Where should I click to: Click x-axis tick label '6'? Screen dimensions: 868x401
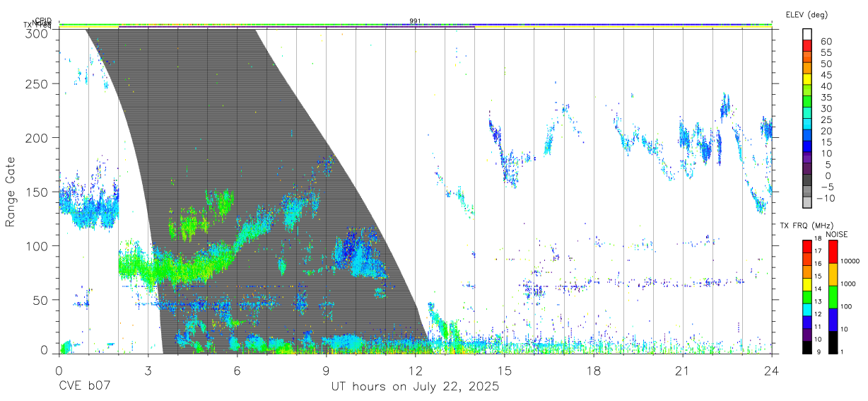click(237, 371)
